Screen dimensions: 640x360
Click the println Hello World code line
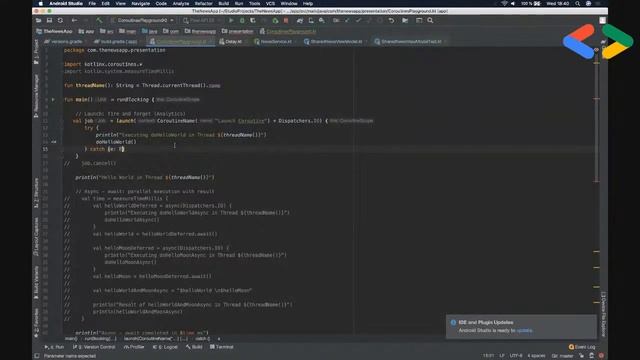[x=145, y=177]
